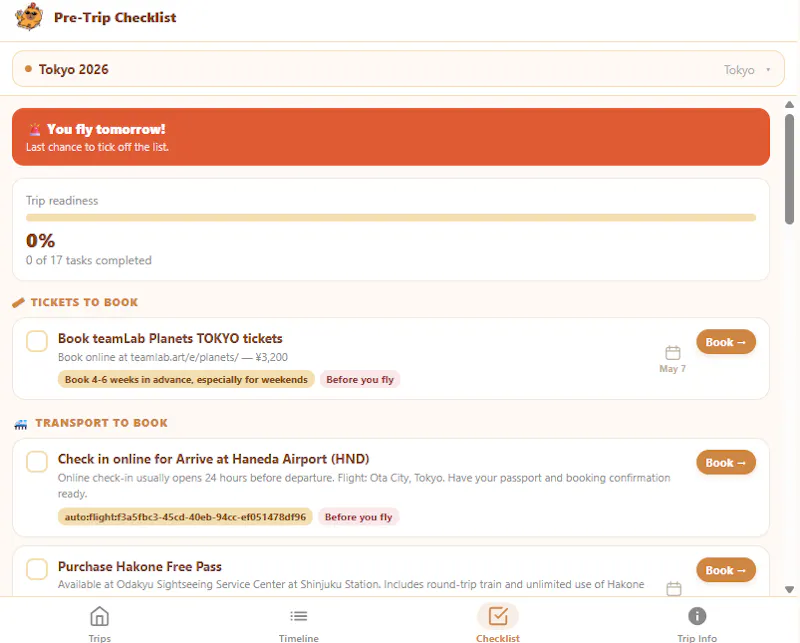
Task: Click the train icon beside Transport to Book
Action: pyautogui.click(x=21, y=424)
